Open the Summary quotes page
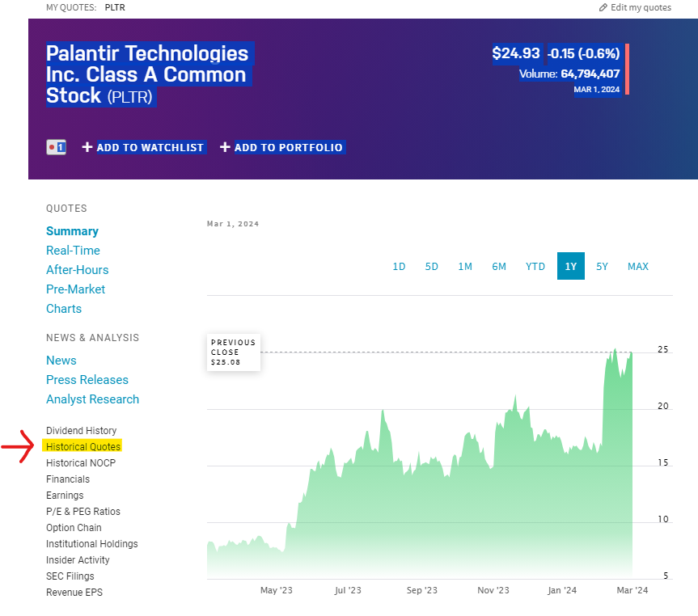This screenshot has width=698, height=616. point(72,231)
